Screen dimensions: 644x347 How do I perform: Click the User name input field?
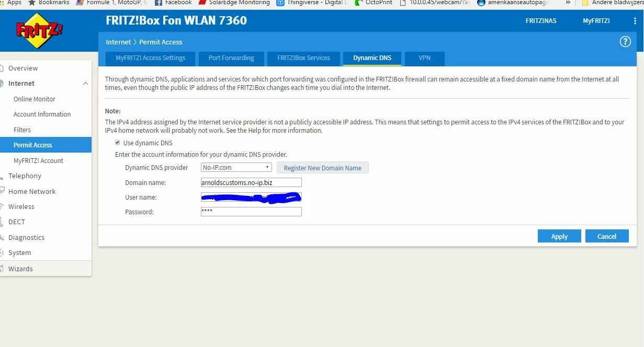click(x=251, y=197)
